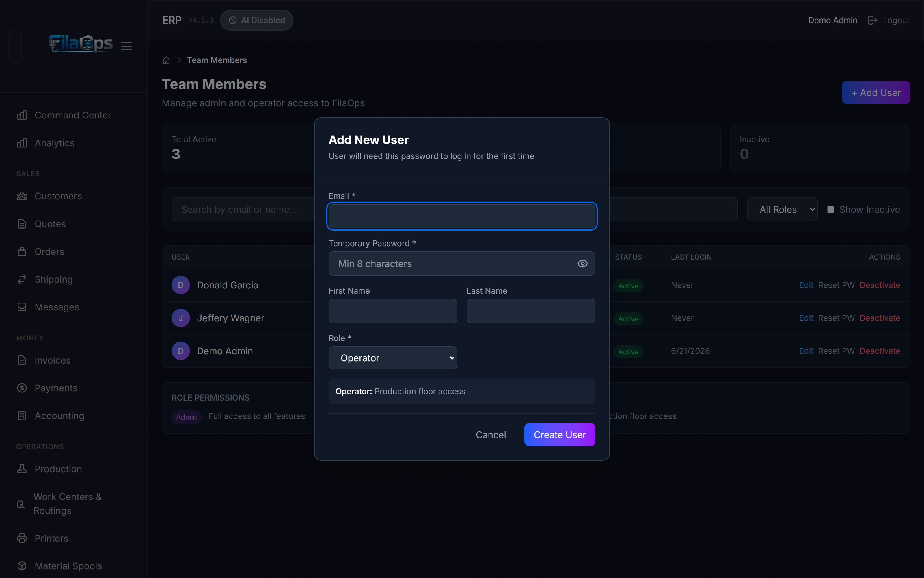
Task: Click the AI Disabled badge icon
Action: click(232, 20)
